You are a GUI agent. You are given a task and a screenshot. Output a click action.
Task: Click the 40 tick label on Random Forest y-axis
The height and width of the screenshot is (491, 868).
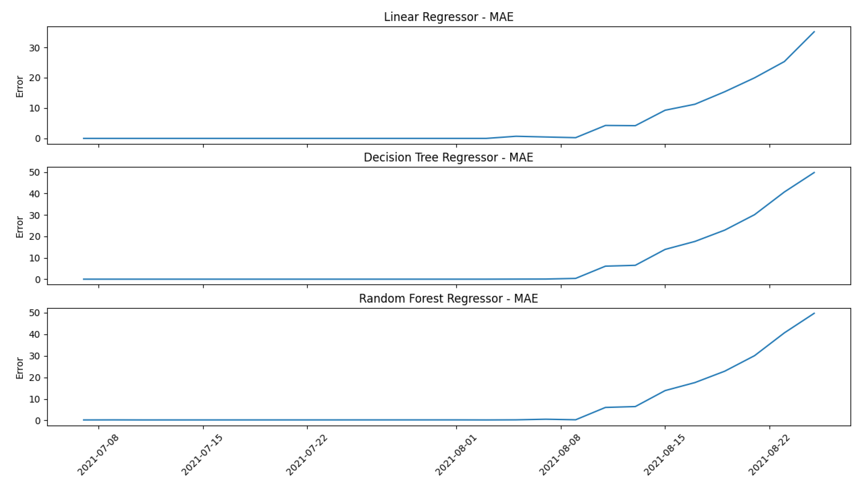point(34,334)
